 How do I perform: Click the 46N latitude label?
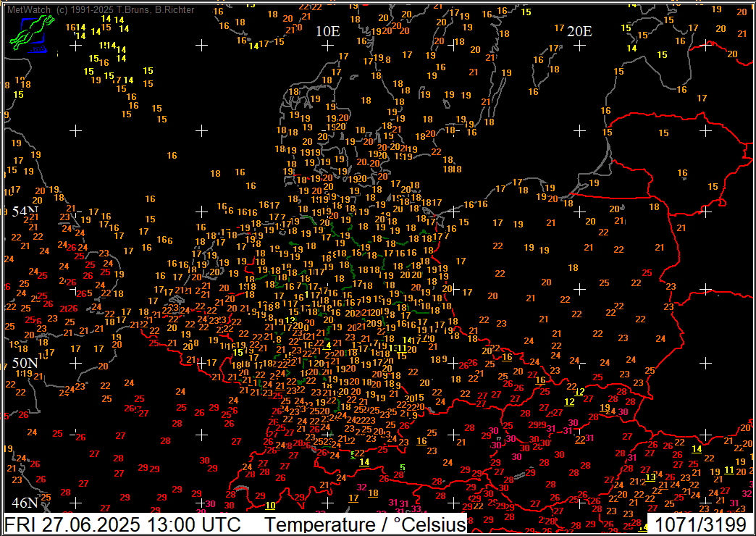point(25,503)
